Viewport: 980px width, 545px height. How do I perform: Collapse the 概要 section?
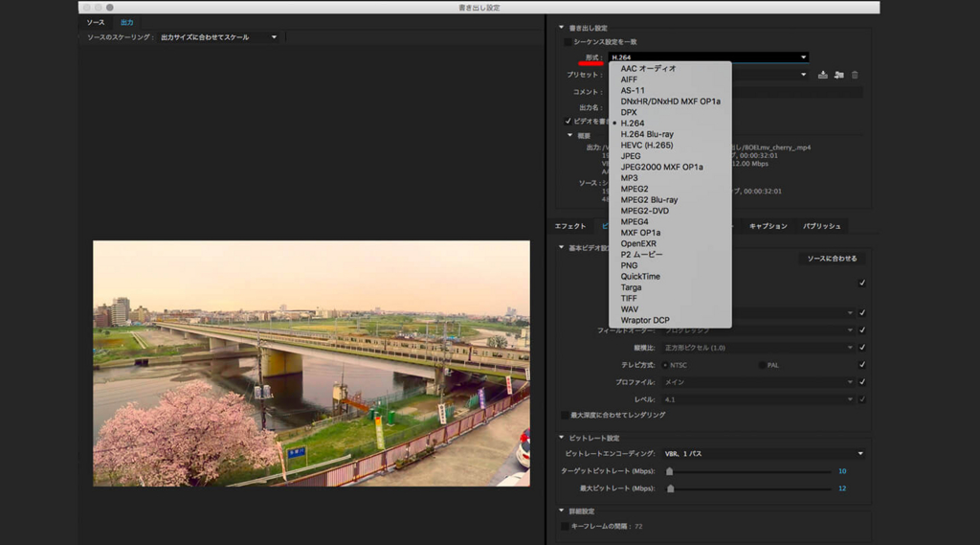pos(569,135)
